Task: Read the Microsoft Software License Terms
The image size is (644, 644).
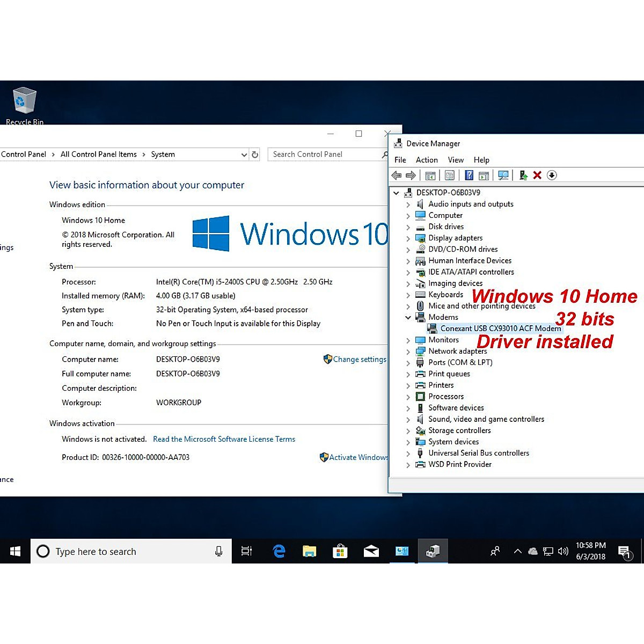Action: 224,439
